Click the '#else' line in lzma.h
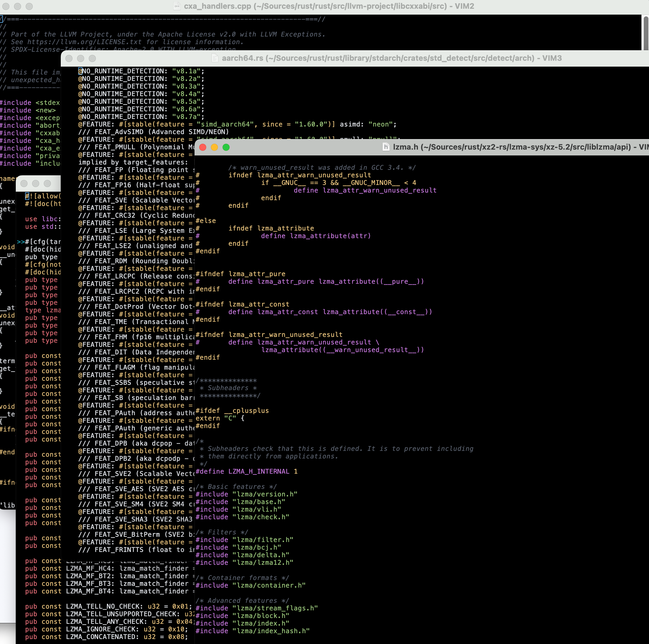This screenshot has height=644, width=649. [x=206, y=221]
